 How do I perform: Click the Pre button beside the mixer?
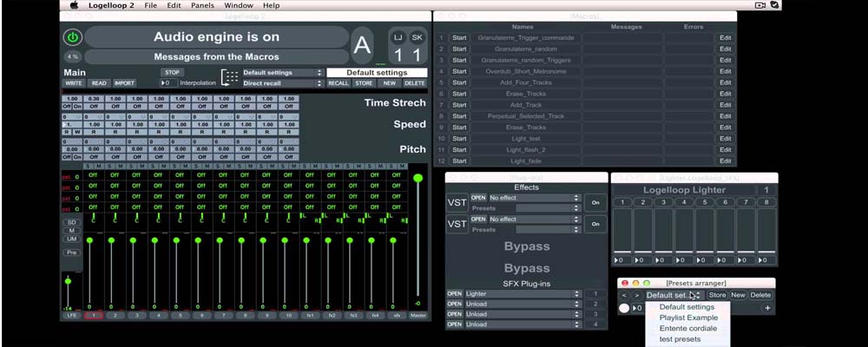(71, 252)
